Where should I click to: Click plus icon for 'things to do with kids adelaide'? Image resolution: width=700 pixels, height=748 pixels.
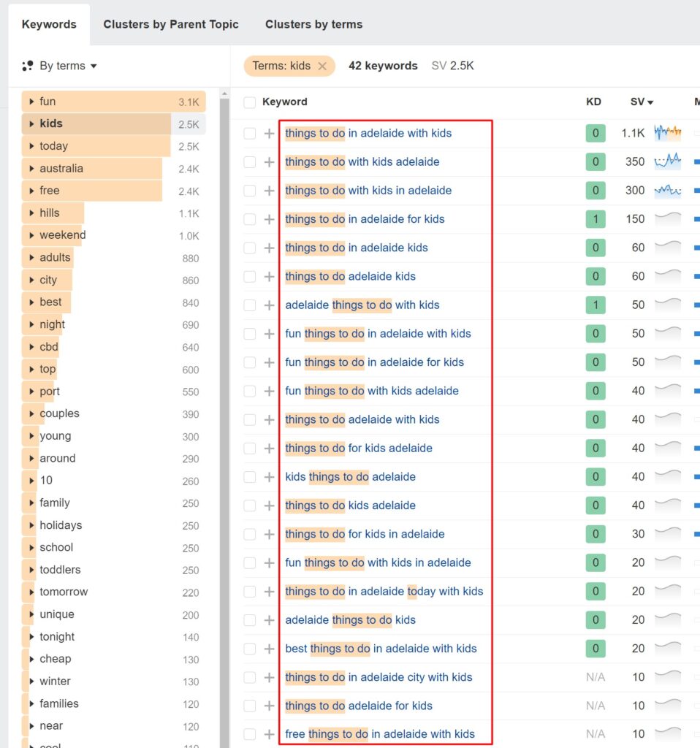[269, 162]
